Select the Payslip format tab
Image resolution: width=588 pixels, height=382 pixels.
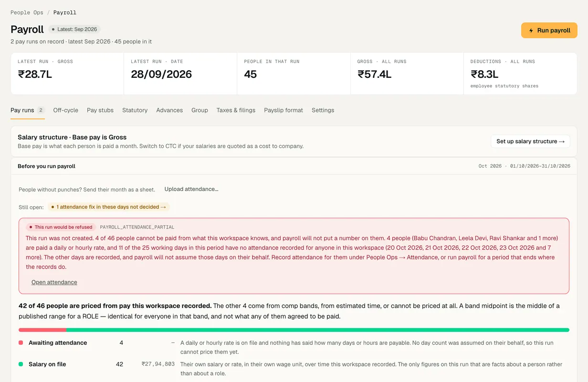click(x=283, y=110)
